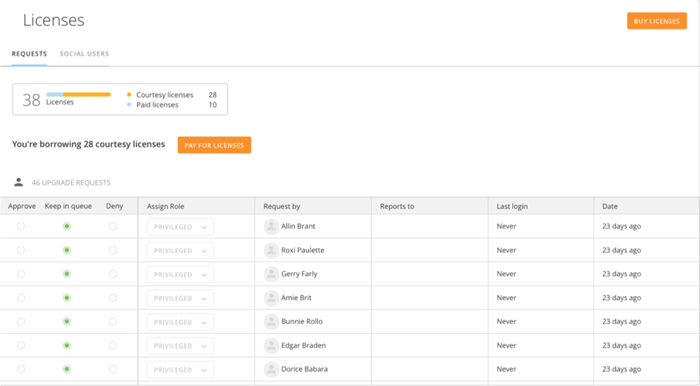Click the Pay For Licenses button
Image resolution: width=700 pixels, height=386 pixels.
[x=214, y=145]
